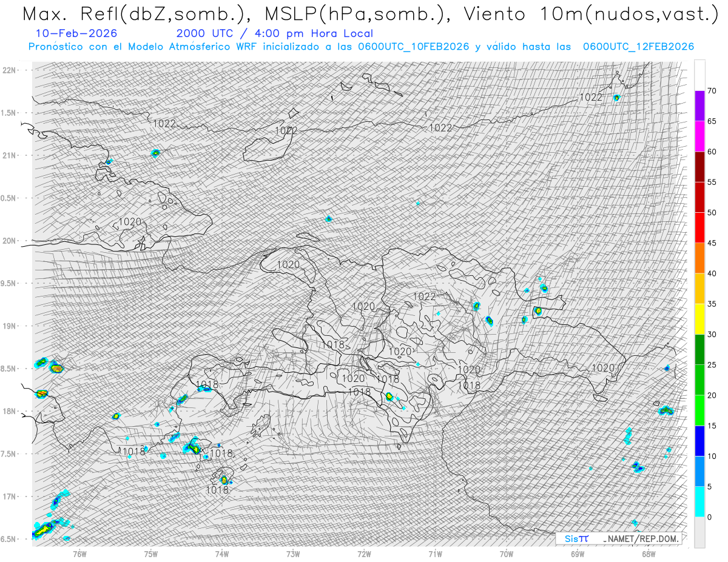
Task: Click the cyan 0-5 dBZ color band
Action: coord(699,502)
